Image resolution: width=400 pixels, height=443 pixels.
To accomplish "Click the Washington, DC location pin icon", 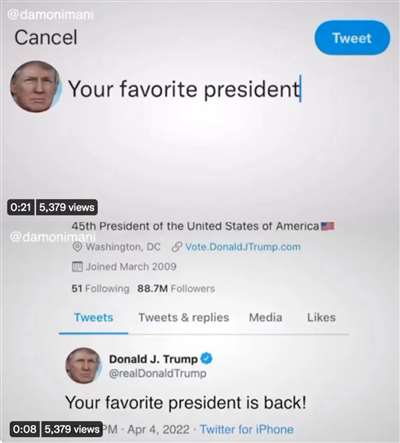I will [77, 247].
